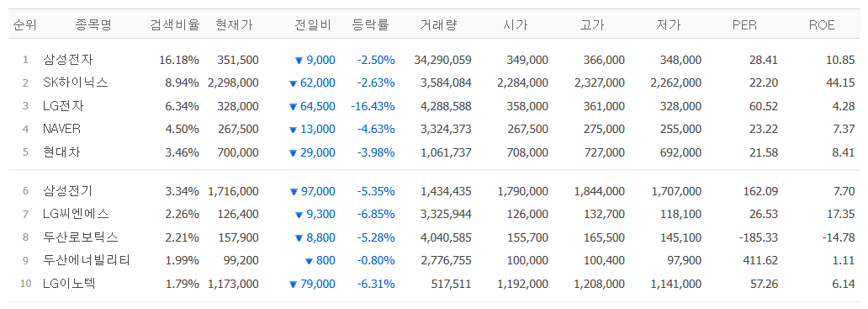Open the 현대차 stock link
The width and height of the screenshot is (868, 309).
61,152
